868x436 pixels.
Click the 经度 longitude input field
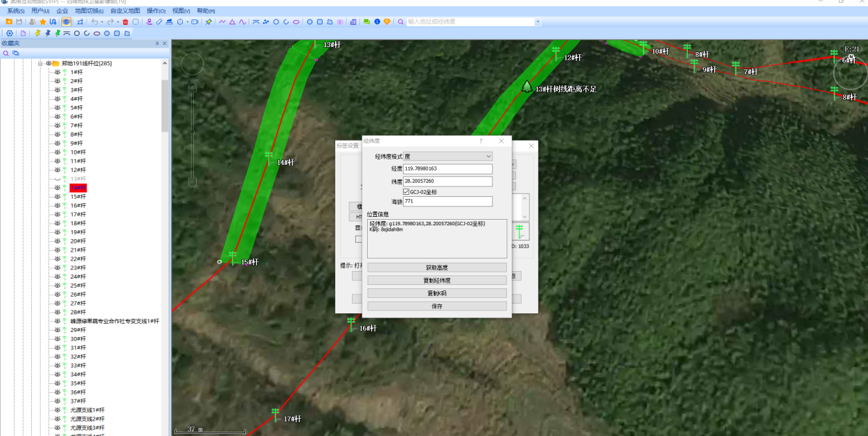click(448, 168)
